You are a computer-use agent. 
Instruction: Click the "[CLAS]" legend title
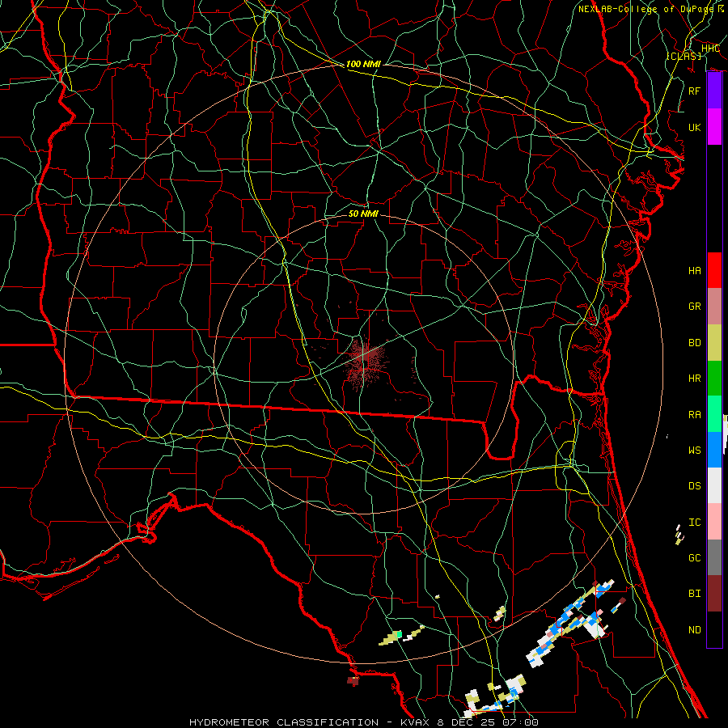[x=684, y=56]
